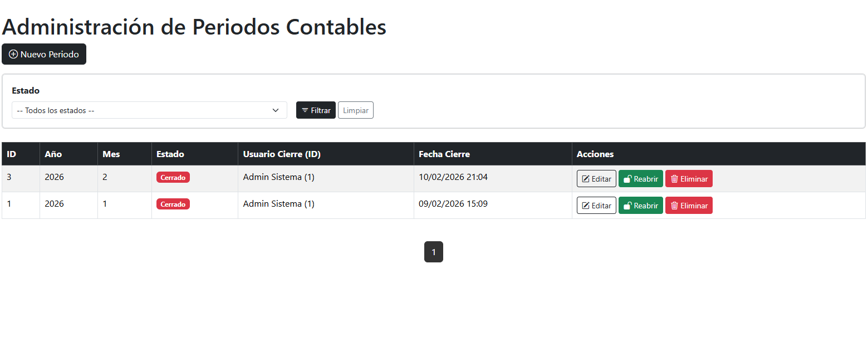The image size is (868, 361).
Task: Click the Fecha Cierre column header
Action: [x=444, y=154]
